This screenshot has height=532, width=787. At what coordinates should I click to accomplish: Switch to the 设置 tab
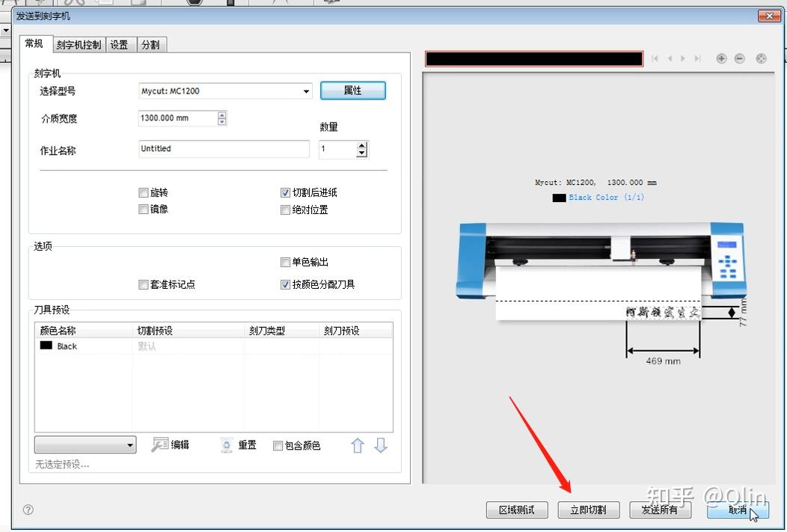point(120,44)
